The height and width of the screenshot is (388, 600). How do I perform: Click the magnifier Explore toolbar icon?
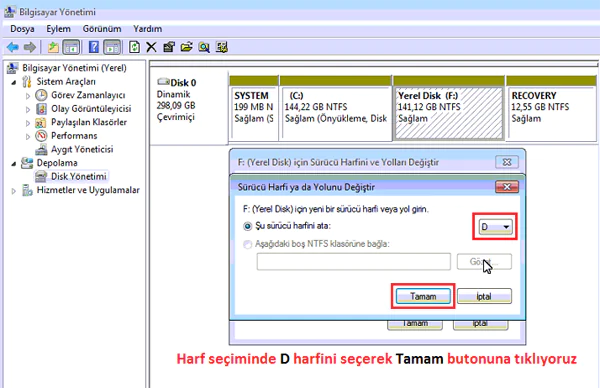tap(204, 47)
